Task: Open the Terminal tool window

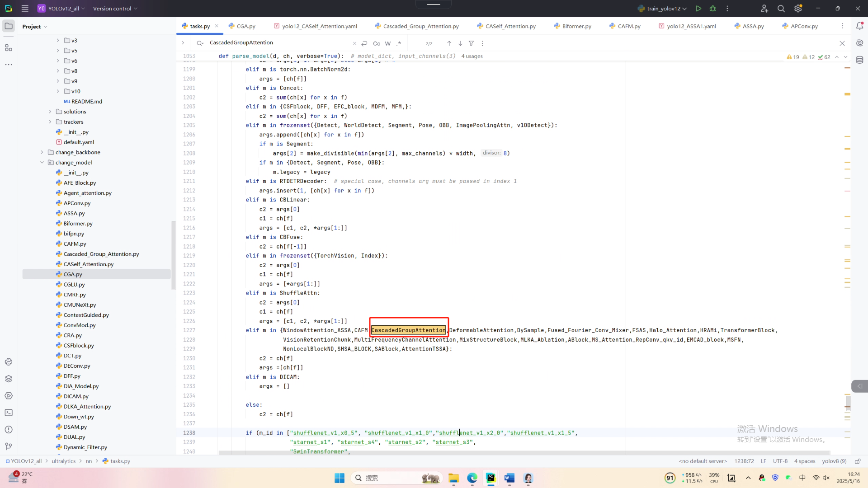Action: pos(9,413)
